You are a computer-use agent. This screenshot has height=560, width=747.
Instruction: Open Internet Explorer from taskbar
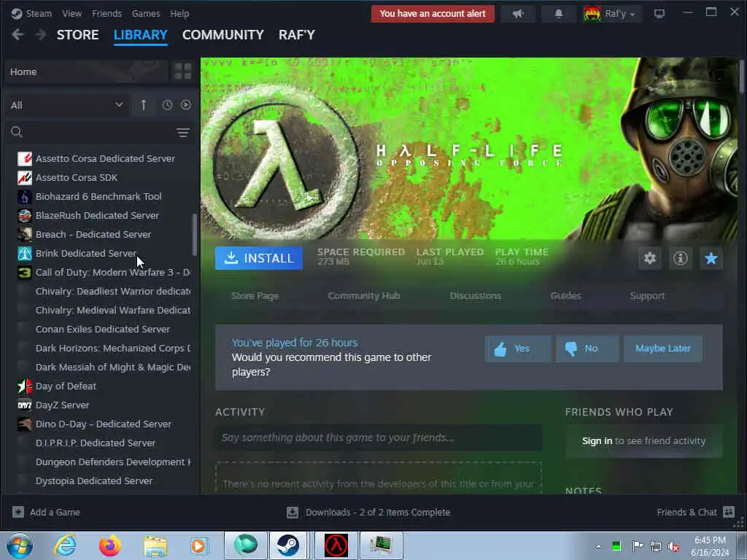pyautogui.click(x=65, y=545)
